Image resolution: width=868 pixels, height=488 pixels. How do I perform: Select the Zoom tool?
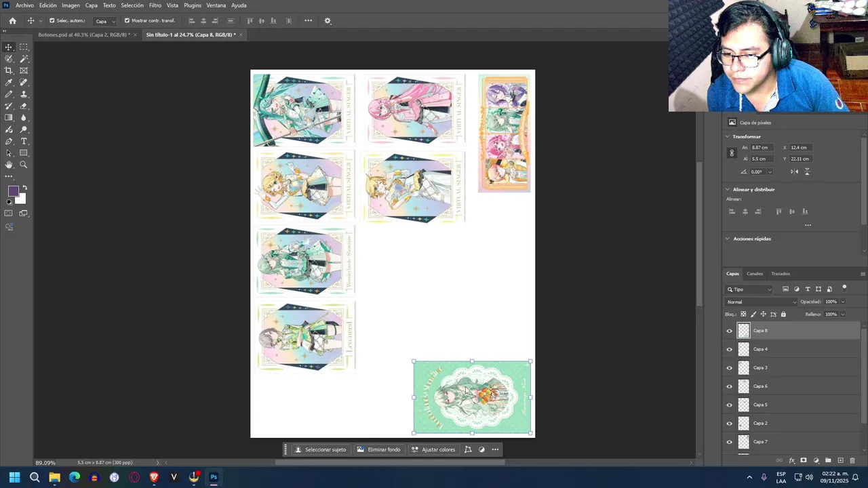click(24, 165)
